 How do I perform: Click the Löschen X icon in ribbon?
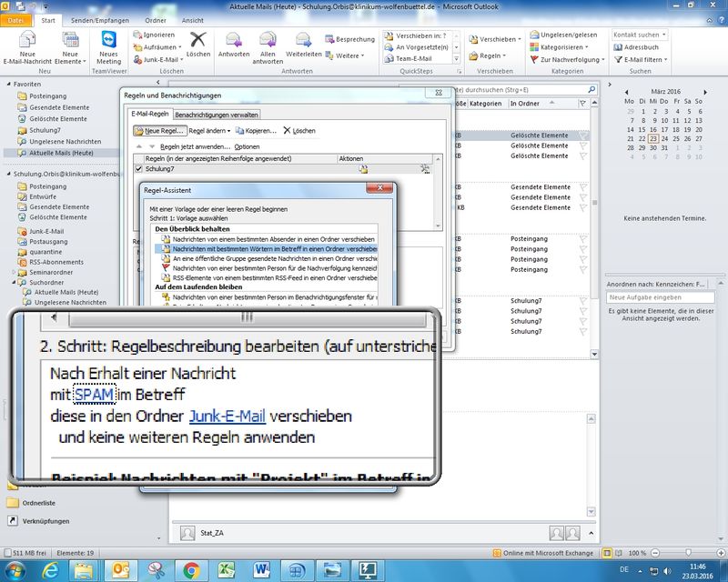click(197, 40)
